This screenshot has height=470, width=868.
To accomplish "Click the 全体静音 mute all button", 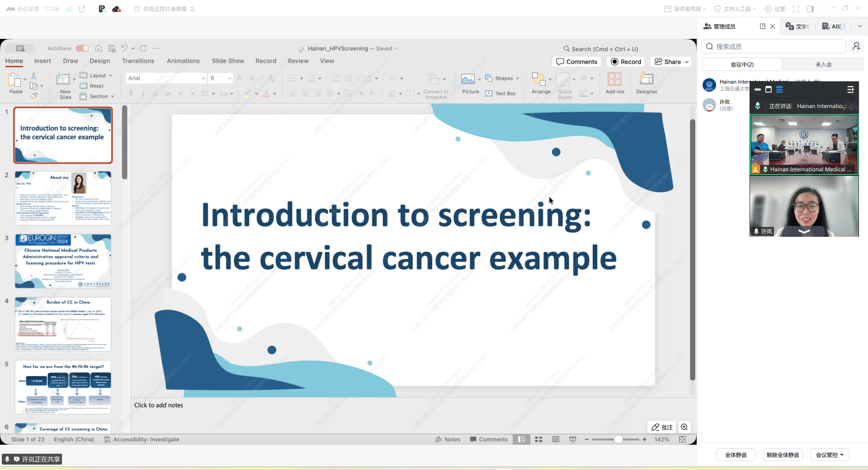I will pyautogui.click(x=736, y=455).
